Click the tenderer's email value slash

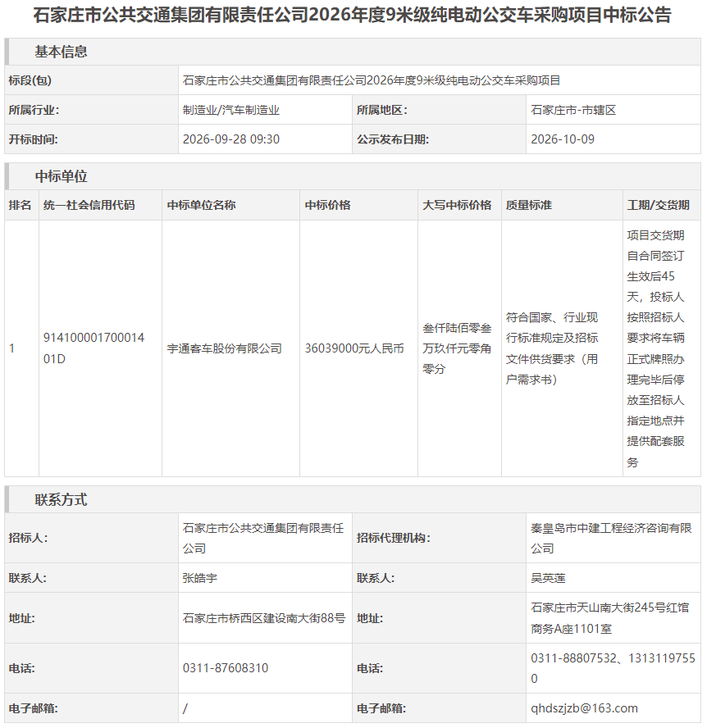pyautogui.click(x=185, y=708)
